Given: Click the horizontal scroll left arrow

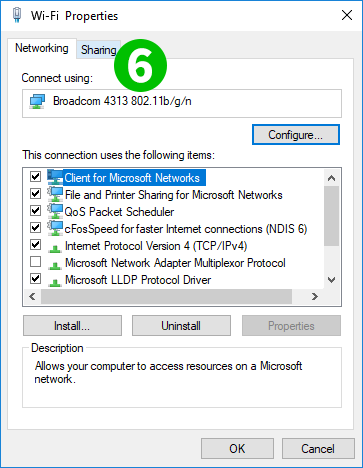Looking at the screenshot, I should [32, 296].
